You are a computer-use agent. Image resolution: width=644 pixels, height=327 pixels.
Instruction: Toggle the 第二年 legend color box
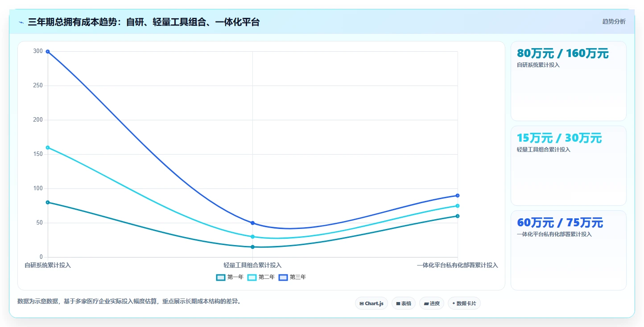[252, 277]
